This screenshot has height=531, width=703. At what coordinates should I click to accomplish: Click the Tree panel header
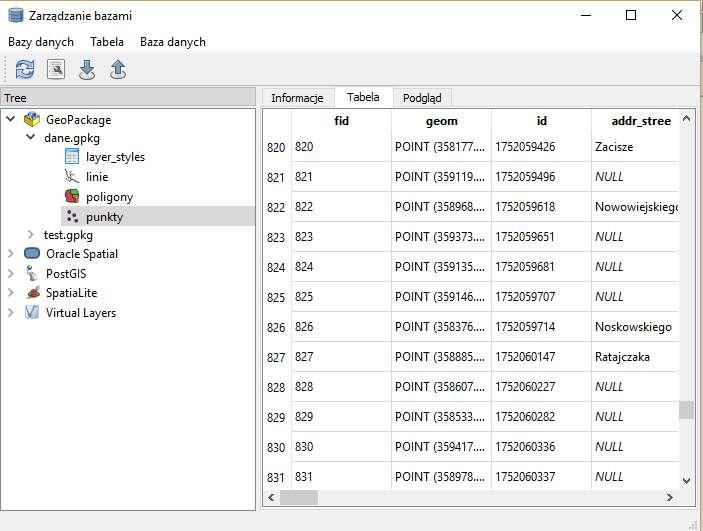point(128,97)
